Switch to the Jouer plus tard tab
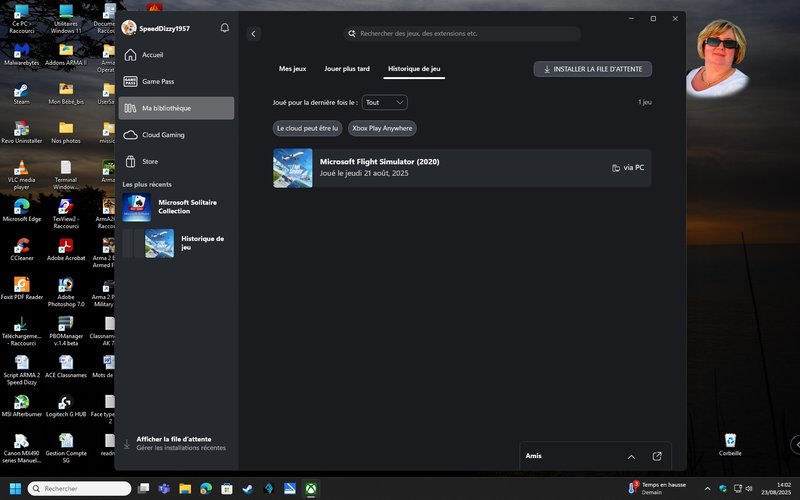The height and width of the screenshot is (500, 800). pos(347,68)
